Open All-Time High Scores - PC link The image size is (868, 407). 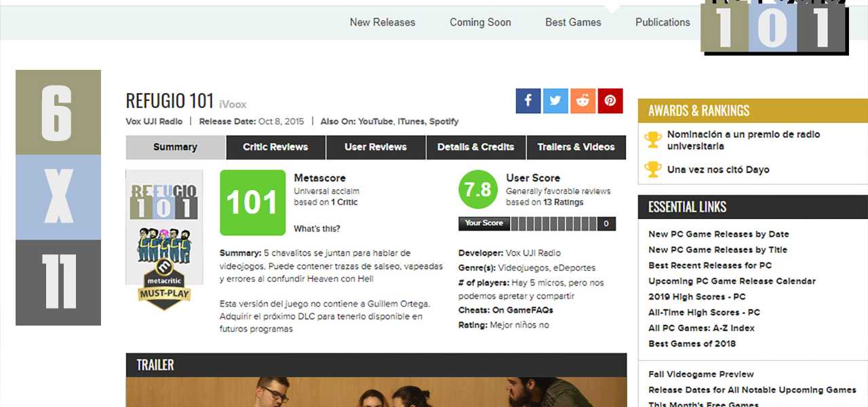pos(704,313)
